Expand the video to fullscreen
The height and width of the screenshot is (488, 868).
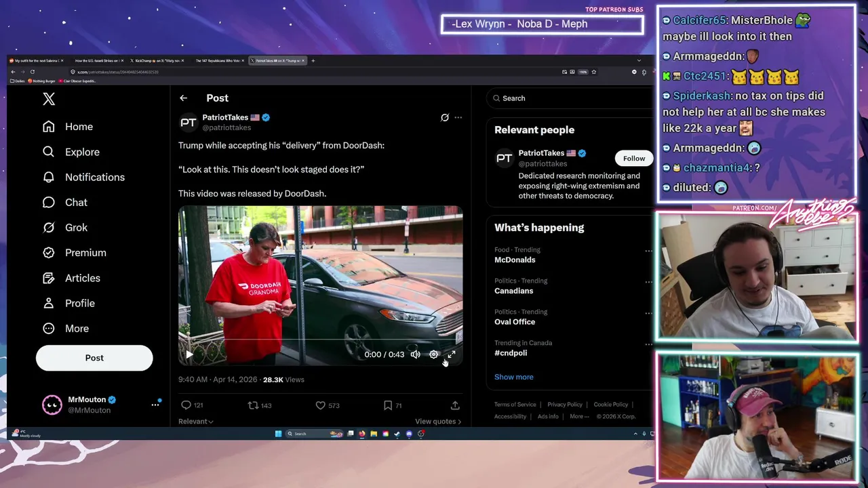(452, 354)
